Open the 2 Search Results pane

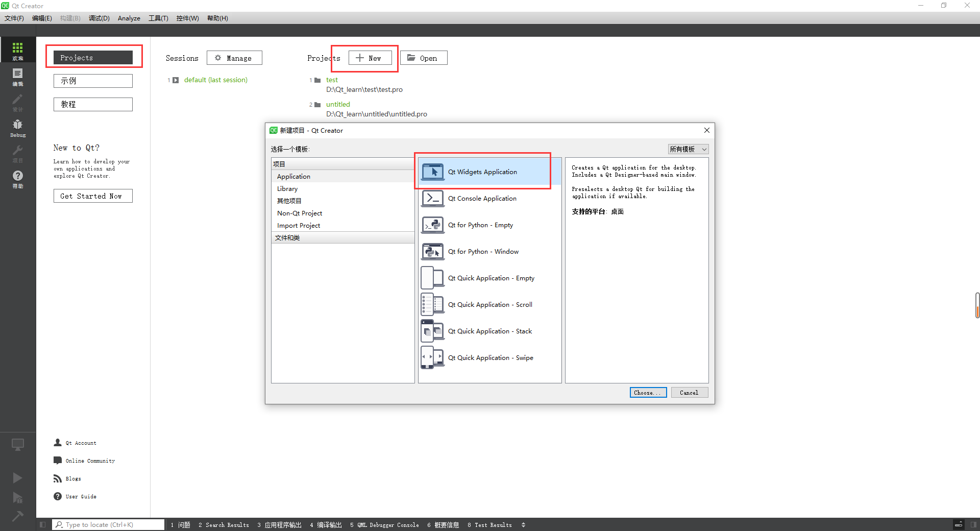click(x=224, y=525)
